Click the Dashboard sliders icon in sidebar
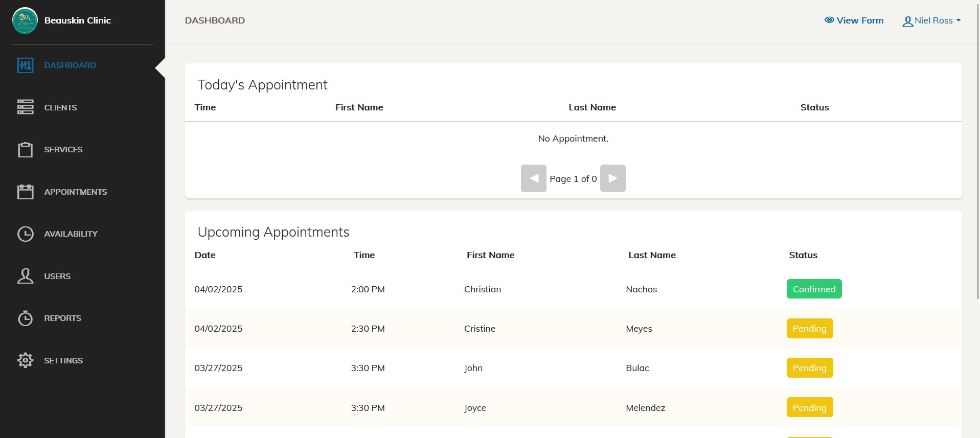The image size is (980, 438). pyautogui.click(x=26, y=65)
